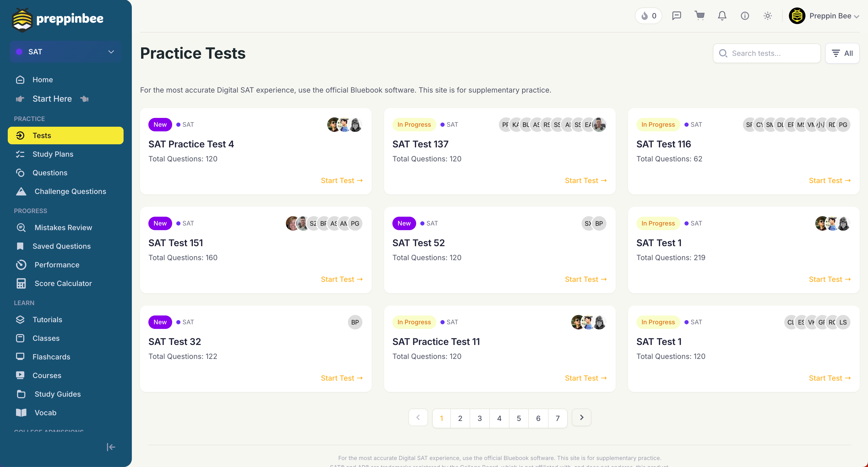Click previous page arrow
Screen dimensions: 868x467
coord(418,417)
